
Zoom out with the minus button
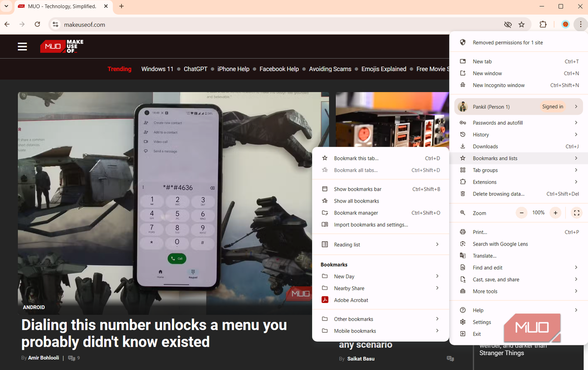click(x=521, y=213)
